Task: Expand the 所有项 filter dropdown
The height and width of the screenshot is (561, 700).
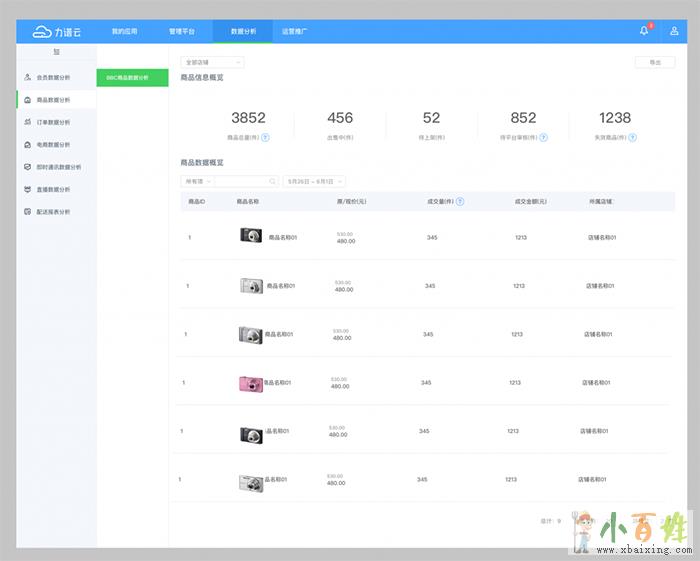Action: [x=197, y=181]
